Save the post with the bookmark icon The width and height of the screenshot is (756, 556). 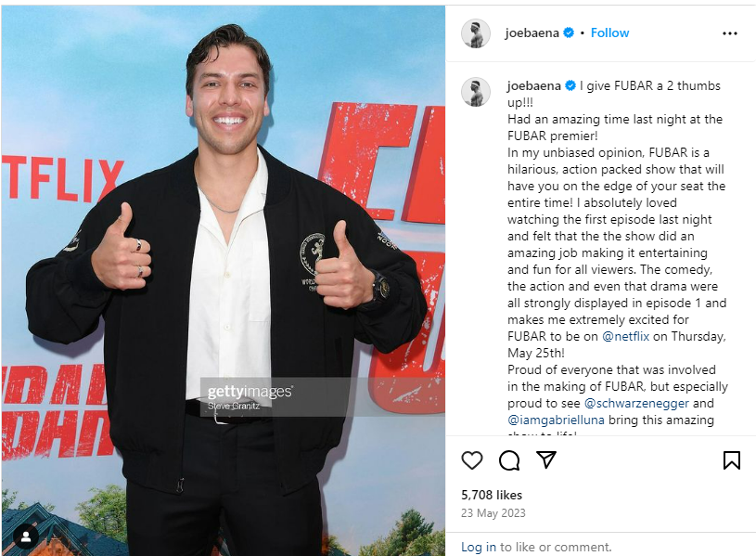[731, 460]
